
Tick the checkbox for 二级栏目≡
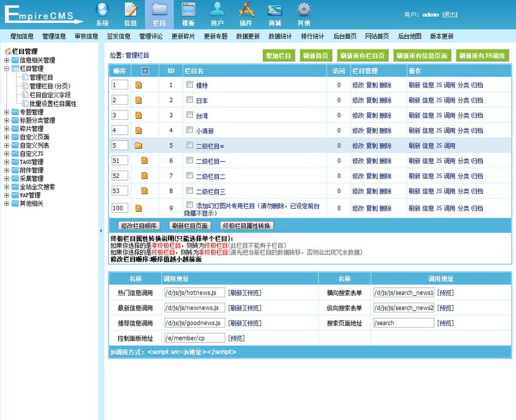pyautogui.click(x=190, y=145)
